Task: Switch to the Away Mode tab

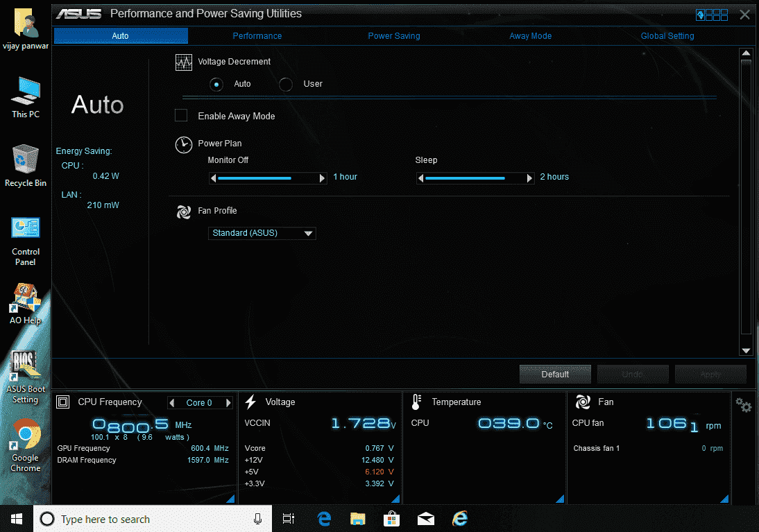Action: pyautogui.click(x=531, y=36)
